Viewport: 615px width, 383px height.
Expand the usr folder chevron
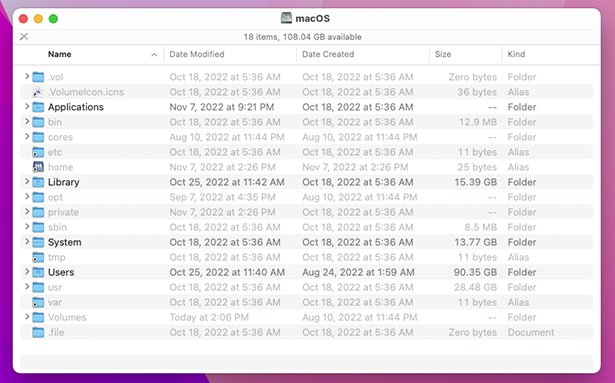(x=27, y=286)
